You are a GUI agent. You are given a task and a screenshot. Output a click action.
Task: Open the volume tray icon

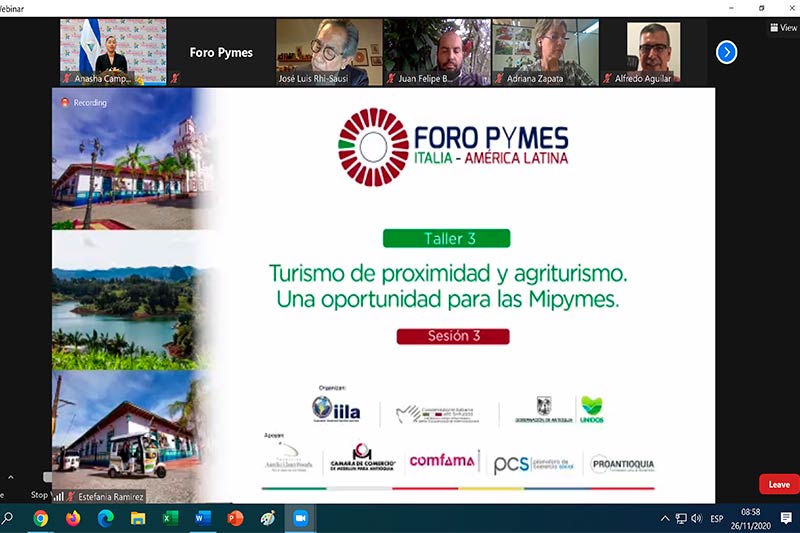pos(696,519)
